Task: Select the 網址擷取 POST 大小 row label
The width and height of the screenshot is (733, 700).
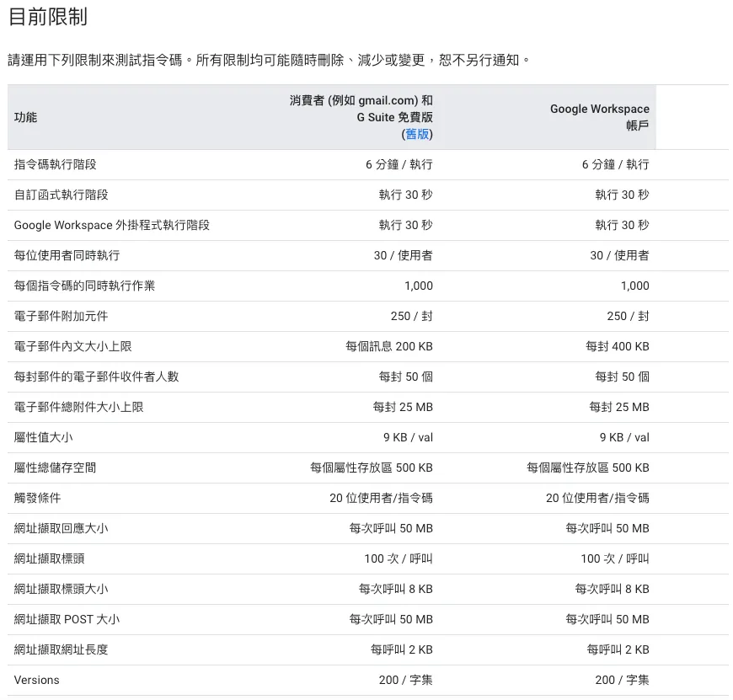Action: click(67, 619)
